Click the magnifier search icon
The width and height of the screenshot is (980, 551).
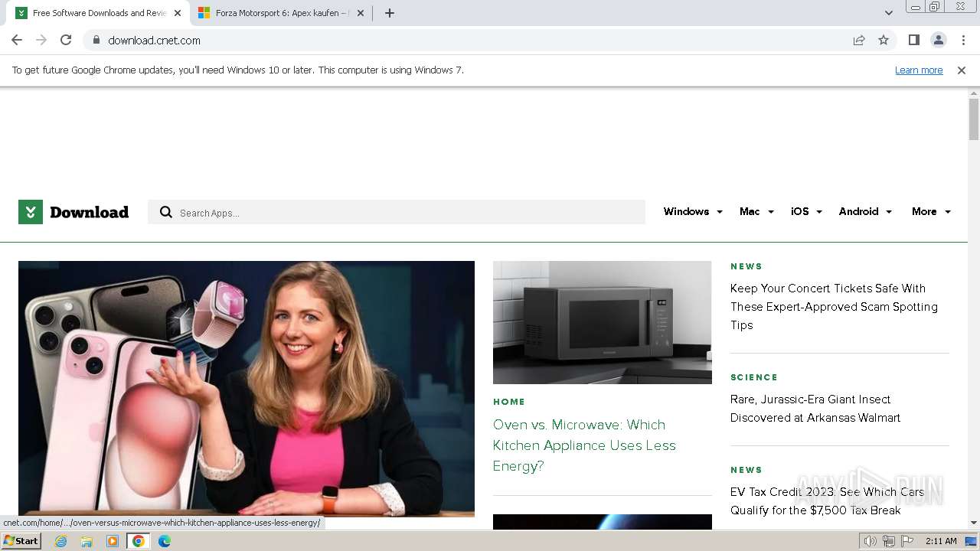tap(165, 212)
